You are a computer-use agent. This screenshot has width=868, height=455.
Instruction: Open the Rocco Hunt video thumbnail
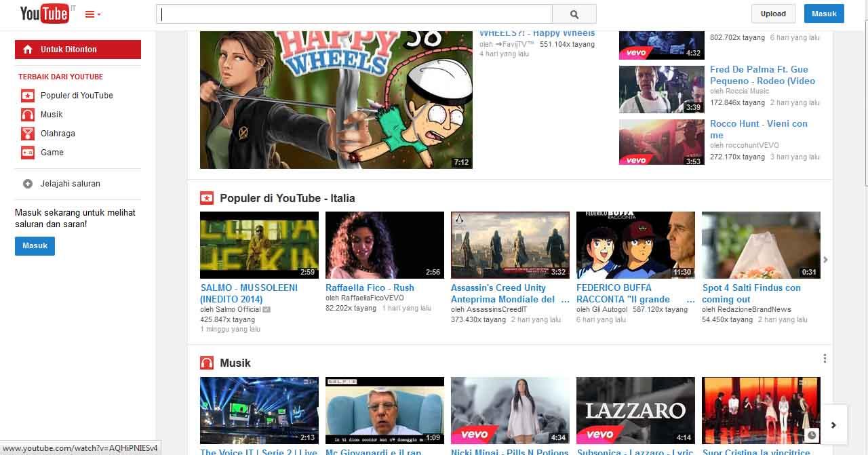pos(661,142)
